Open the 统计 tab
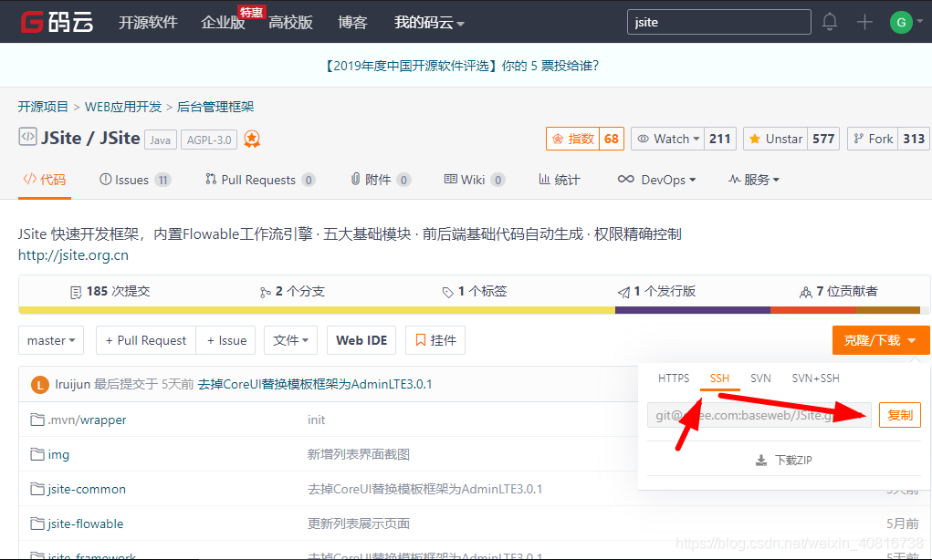 [560, 180]
